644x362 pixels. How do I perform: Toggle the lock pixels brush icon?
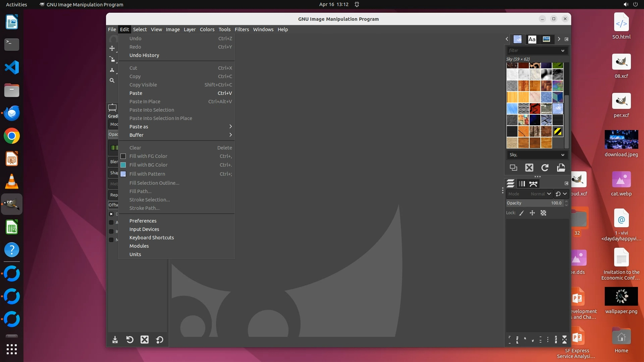522,213
